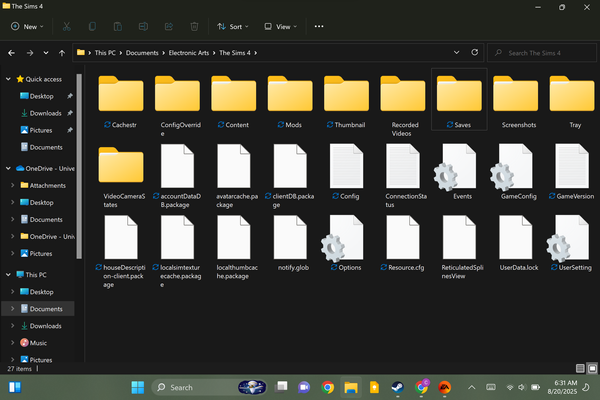Select the Cachestr folder

pyautogui.click(x=121, y=102)
